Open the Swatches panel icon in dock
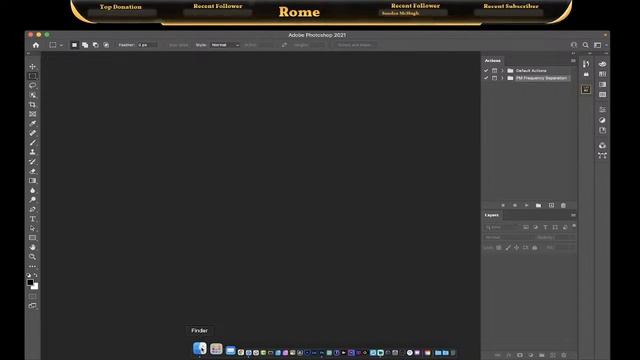Screen dimensions: 640x360 pos(602,74)
